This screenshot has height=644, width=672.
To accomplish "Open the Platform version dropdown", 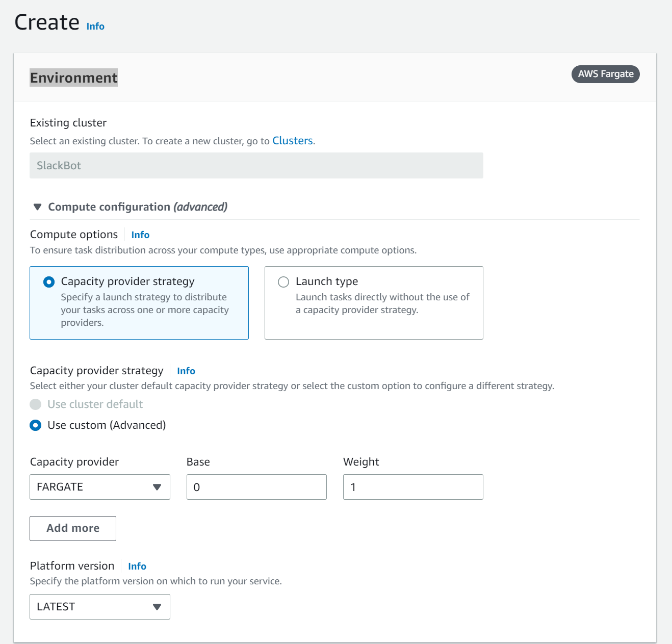I will [99, 607].
